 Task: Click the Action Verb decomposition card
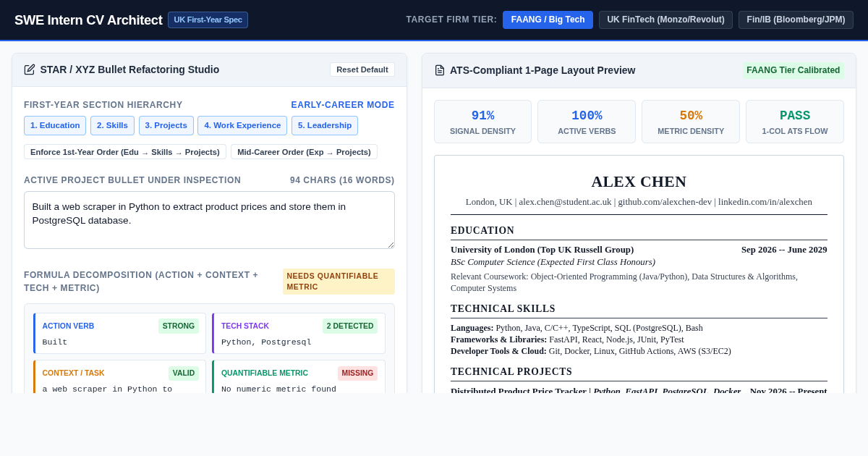[x=119, y=333]
